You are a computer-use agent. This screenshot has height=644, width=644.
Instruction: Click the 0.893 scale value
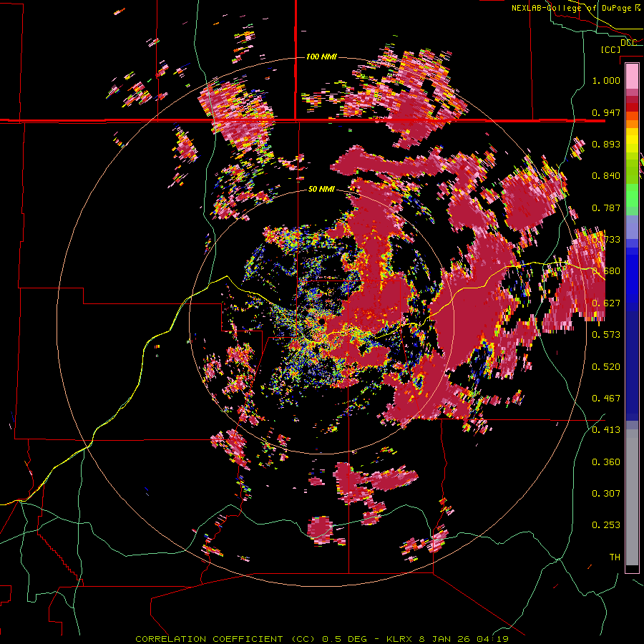(x=606, y=144)
